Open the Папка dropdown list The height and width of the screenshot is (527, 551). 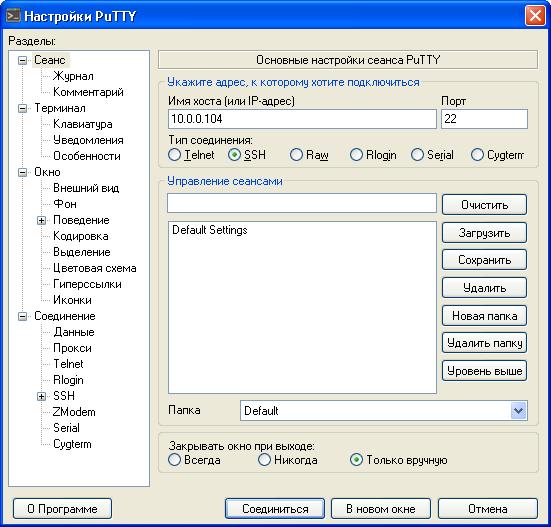pos(518,410)
